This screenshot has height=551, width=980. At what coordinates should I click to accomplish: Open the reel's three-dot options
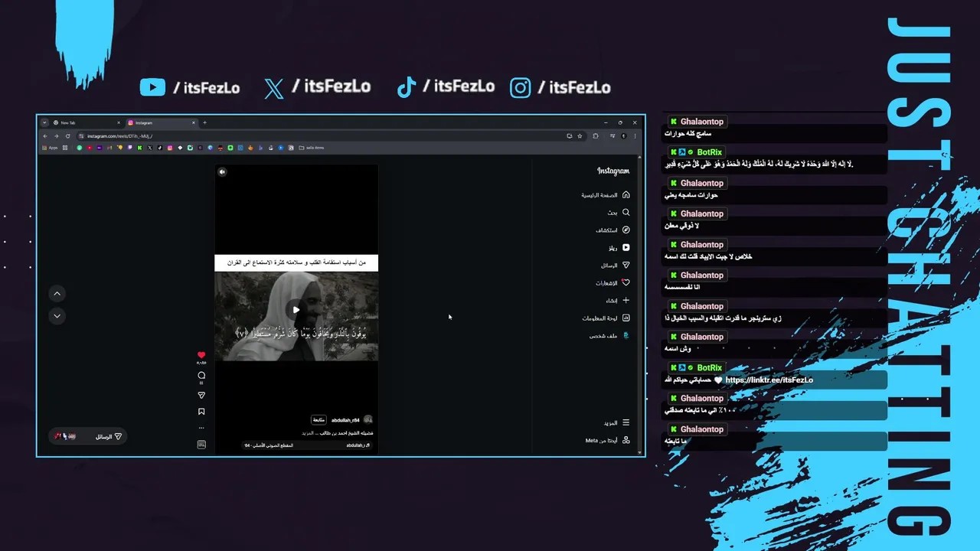(x=201, y=428)
